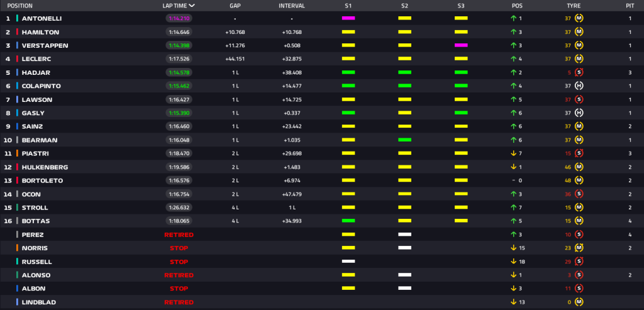Click Stroll's green up arrow
644x310 pixels.
[513, 208]
